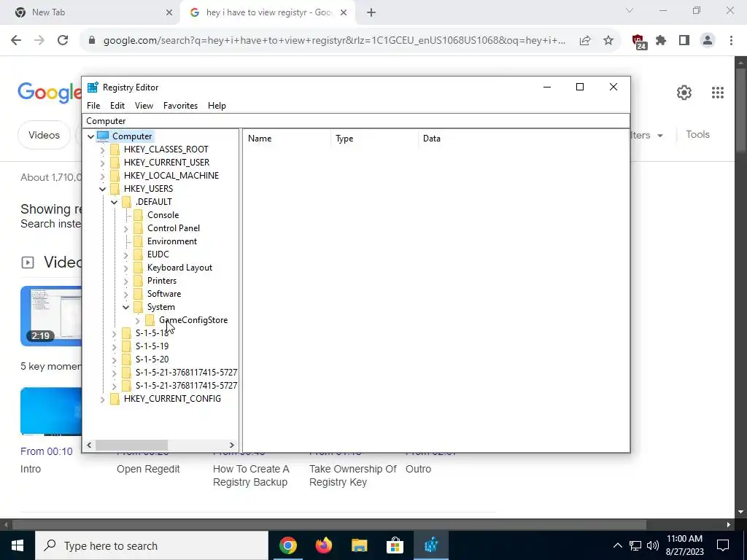This screenshot has height=560, width=747.
Task: Open File Explorer from the taskbar
Action: pos(360,545)
